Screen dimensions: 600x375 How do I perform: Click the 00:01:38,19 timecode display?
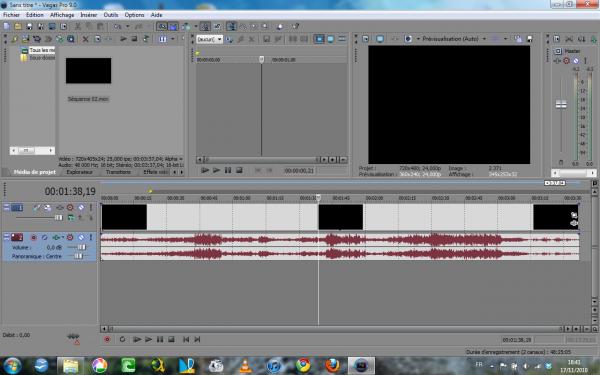click(x=70, y=191)
